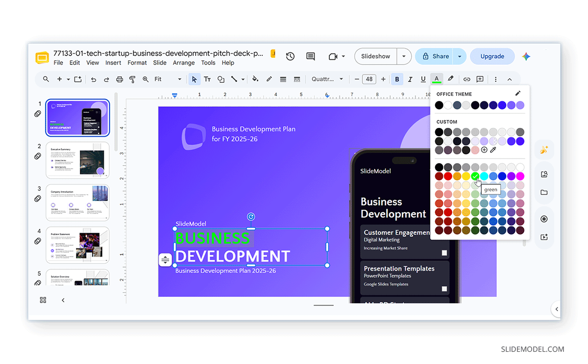Open the Fit zoom level dropdown
588x364 pixels.
[x=168, y=79]
